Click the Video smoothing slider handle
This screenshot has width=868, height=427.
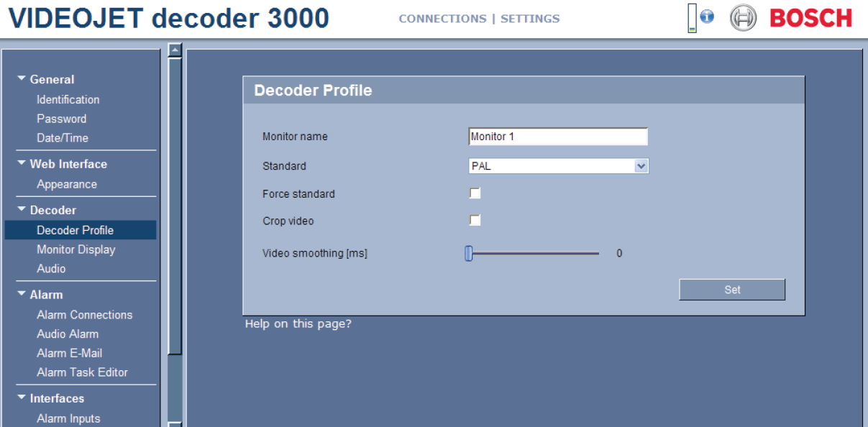(x=469, y=253)
